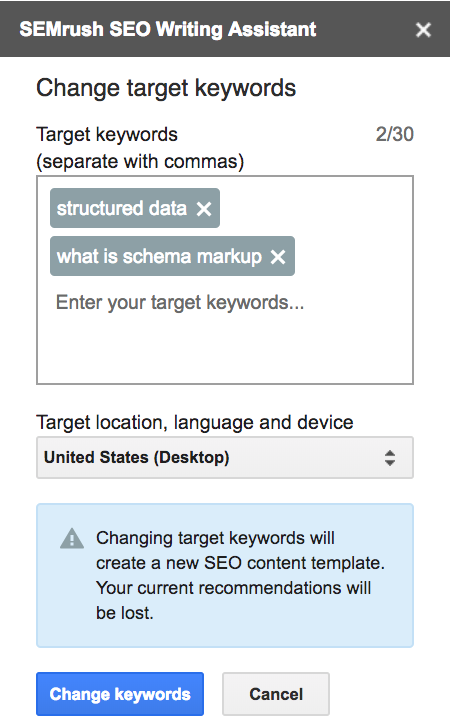Cancel the keyword change
The height and width of the screenshot is (724, 450).
pos(276,694)
